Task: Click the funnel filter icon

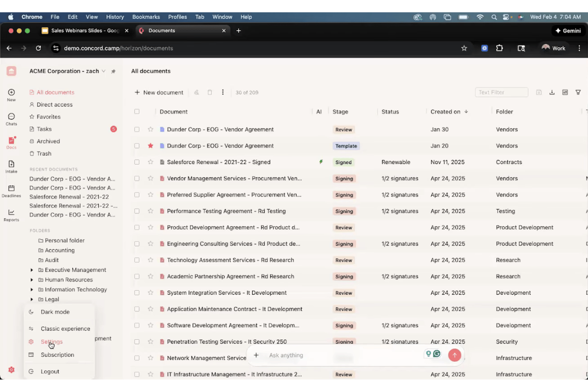Action: (578, 92)
